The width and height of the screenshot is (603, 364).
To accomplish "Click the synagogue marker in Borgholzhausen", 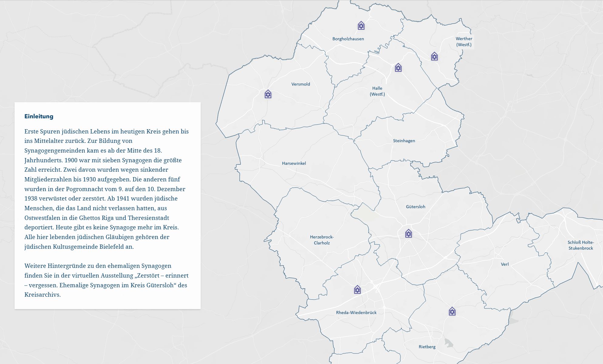I will click(361, 25).
